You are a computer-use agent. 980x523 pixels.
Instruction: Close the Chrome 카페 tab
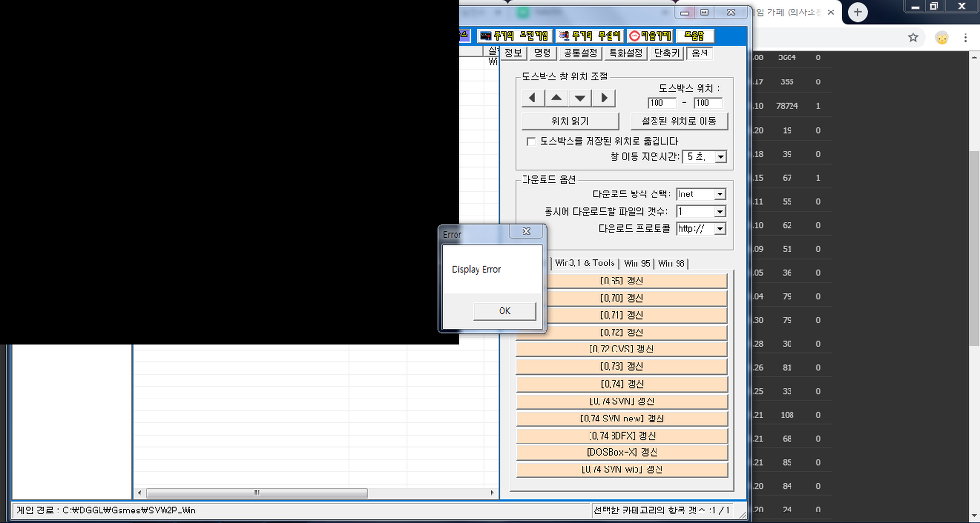pos(832,12)
